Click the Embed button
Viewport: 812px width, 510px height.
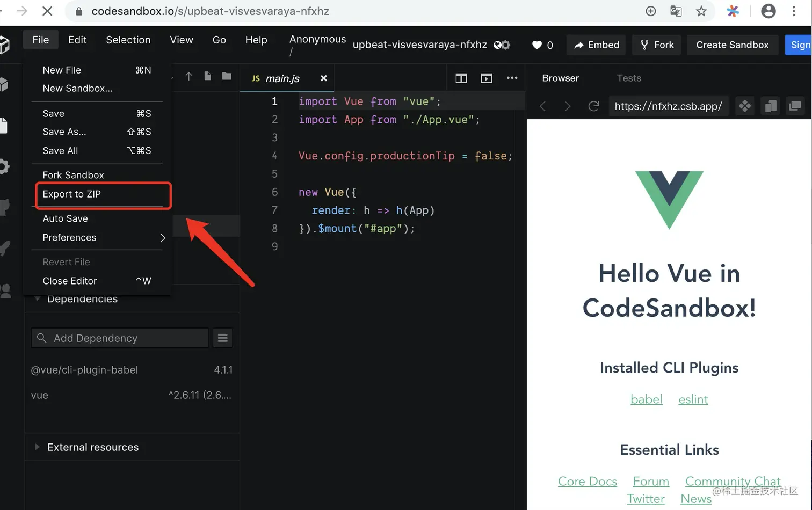(597, 45)
